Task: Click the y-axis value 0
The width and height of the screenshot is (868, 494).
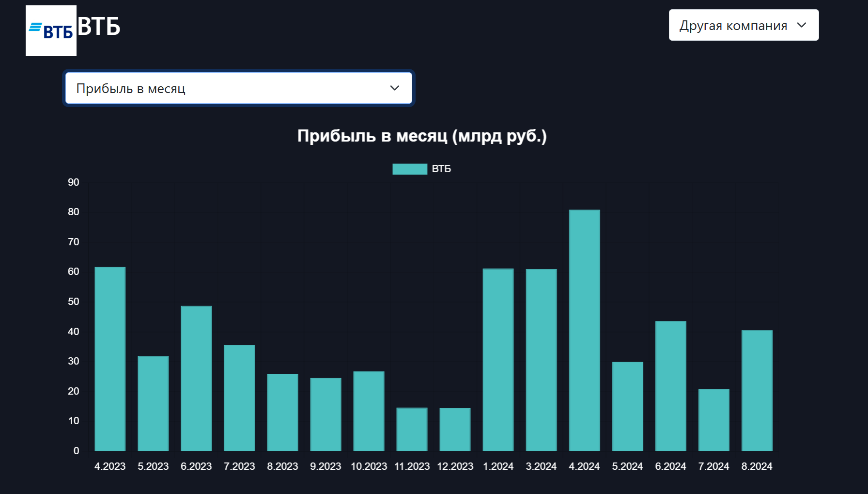Action: point(76,451)
